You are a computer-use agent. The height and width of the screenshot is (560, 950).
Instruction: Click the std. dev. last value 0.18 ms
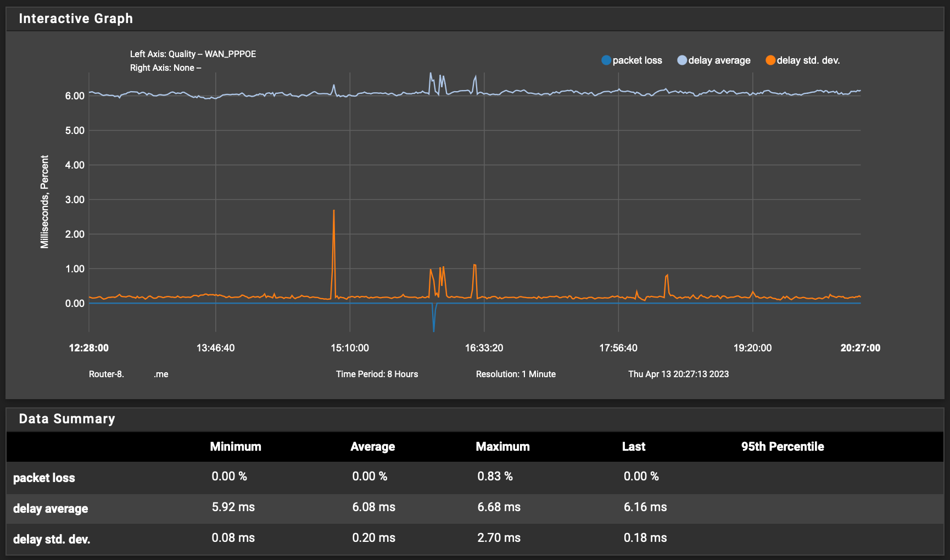tap(645, 538)
